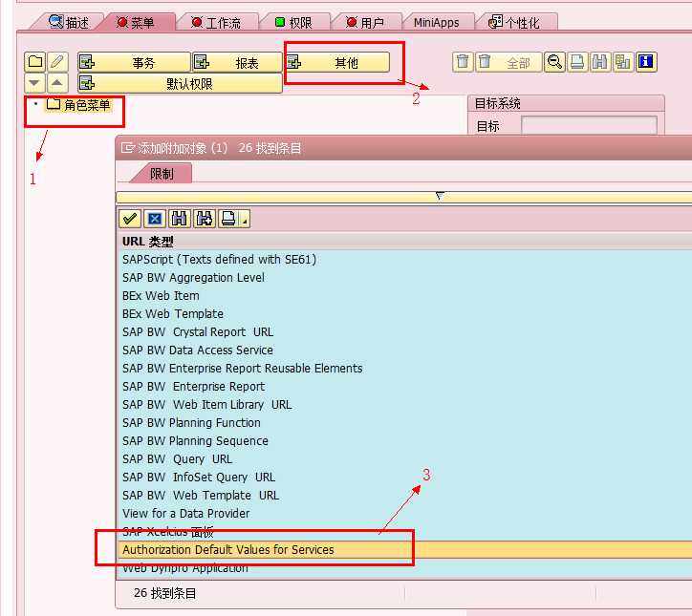Click the 目标 input field
692x616 pixels.
point(589,126)
